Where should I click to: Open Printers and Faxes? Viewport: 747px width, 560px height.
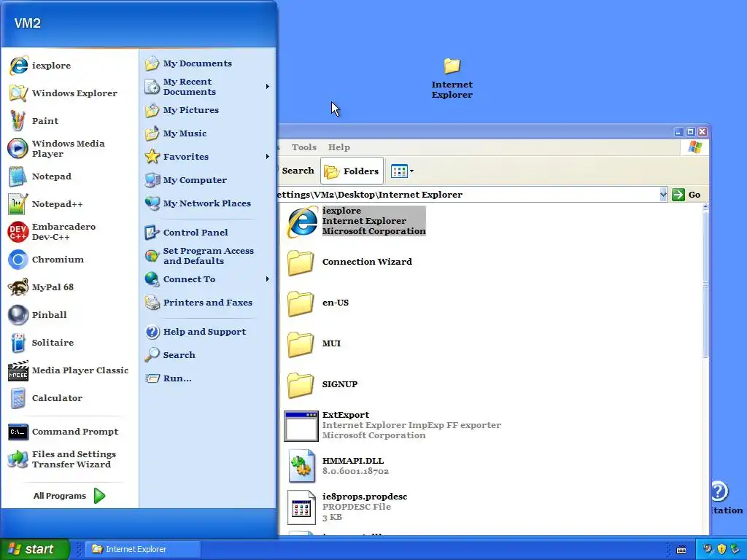[x=207, y=303]
